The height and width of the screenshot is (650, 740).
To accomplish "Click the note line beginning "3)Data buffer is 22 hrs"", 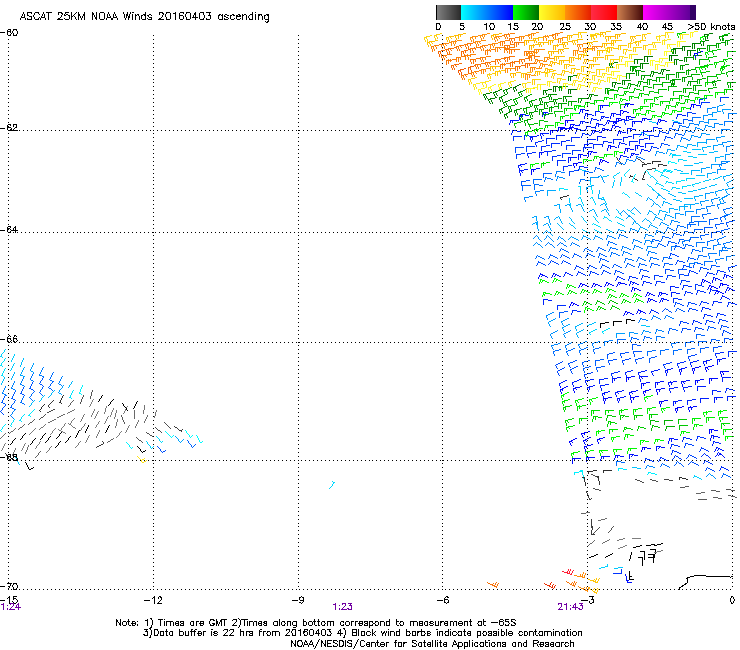I will point(362,633).
